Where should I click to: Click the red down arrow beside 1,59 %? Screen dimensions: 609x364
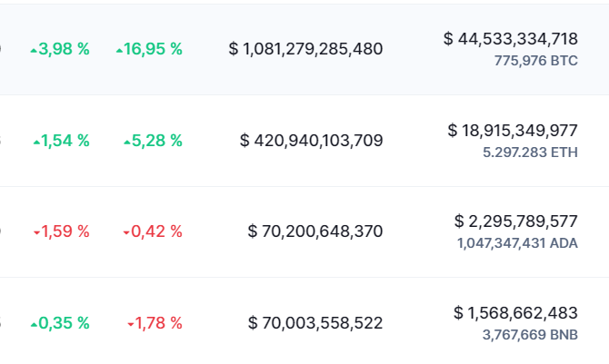click(x=37, y=233)
